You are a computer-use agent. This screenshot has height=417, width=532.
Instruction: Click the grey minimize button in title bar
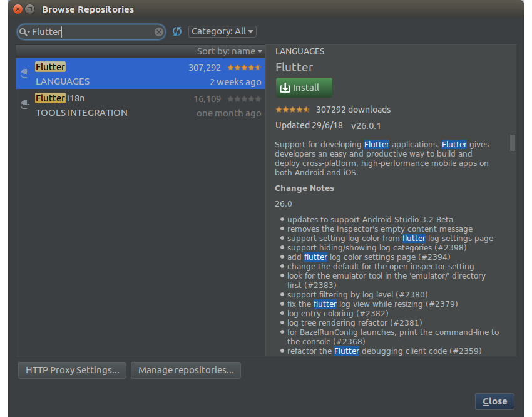pos(30,9)
